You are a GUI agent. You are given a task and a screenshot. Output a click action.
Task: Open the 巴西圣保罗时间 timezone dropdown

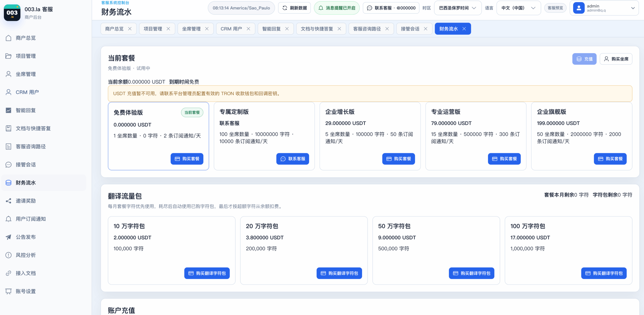(458, 8)
